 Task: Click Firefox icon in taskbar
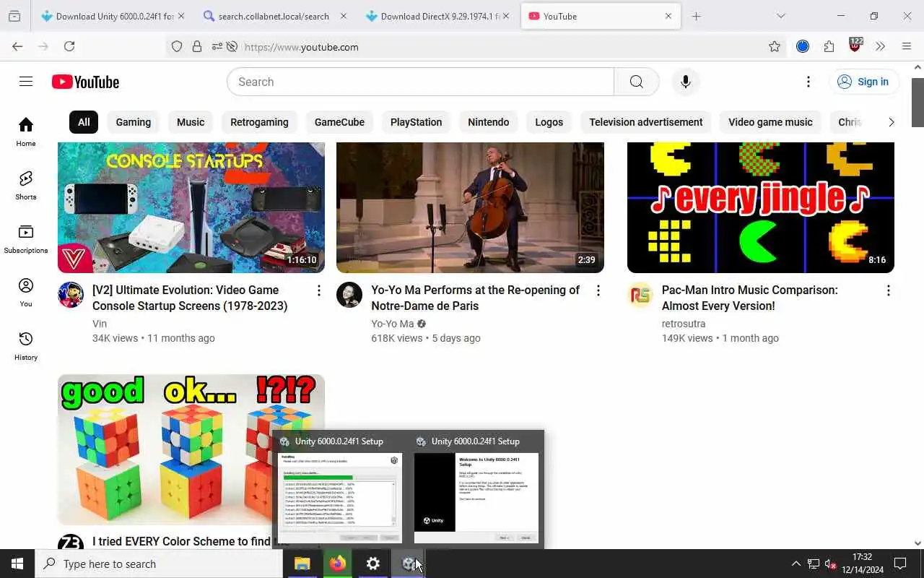tap(337, 564)
